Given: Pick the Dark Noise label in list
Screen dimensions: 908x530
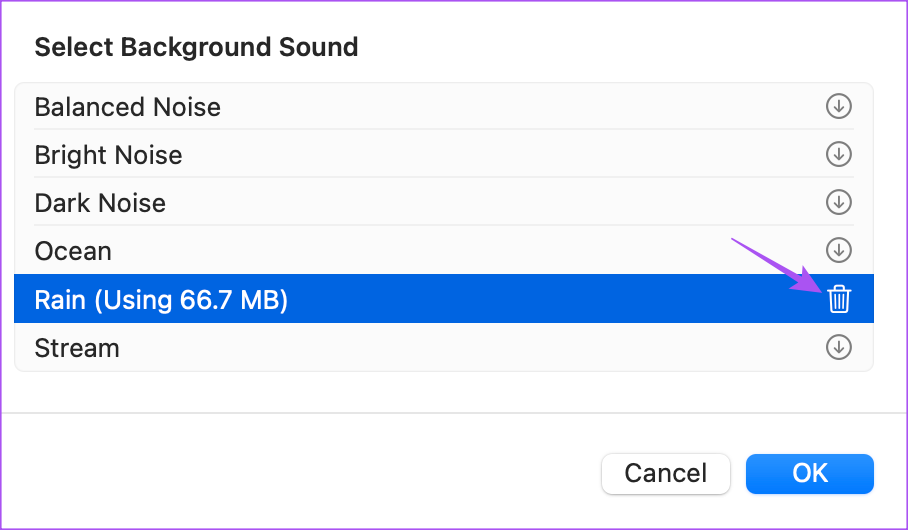Looking at the screenshot, I should 100,203.
